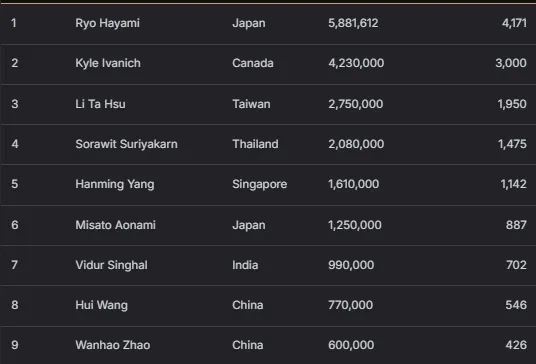Click player name Ryo Hayami

pos(107,23)
